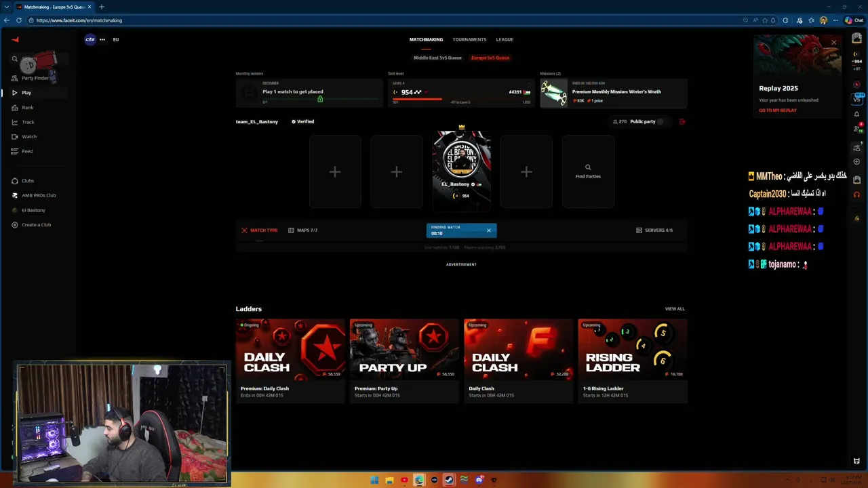The image size is (868, 488).
Task: Open the skill level 954 Elo card
Action: [x=461, y=94]
